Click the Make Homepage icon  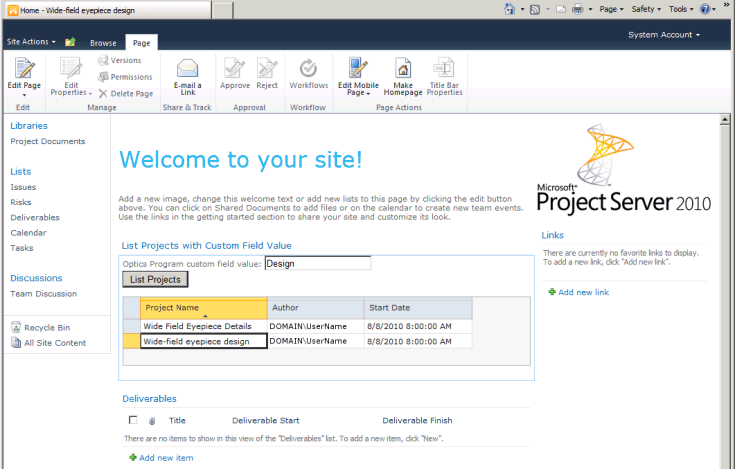(403, 68)
